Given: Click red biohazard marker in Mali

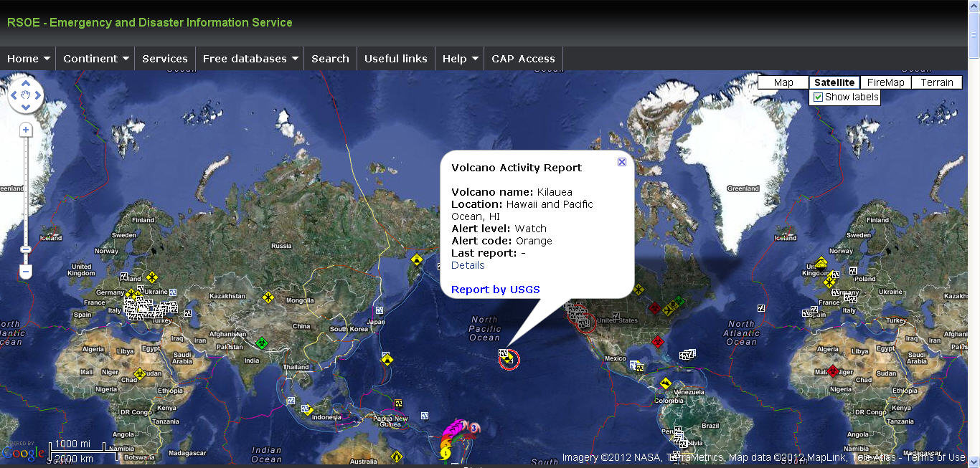Looking at the screenshot, I should click(832, 371).
